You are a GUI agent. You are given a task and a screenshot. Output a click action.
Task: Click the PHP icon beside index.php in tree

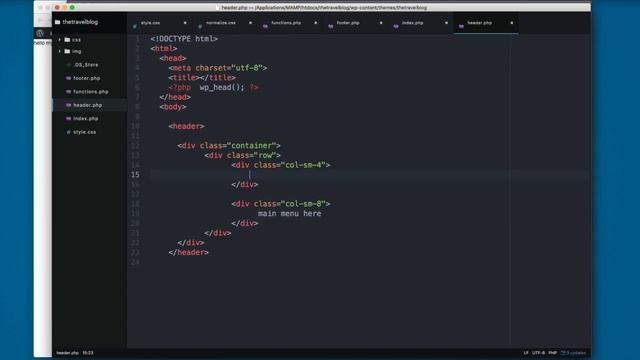coord(69,119)
